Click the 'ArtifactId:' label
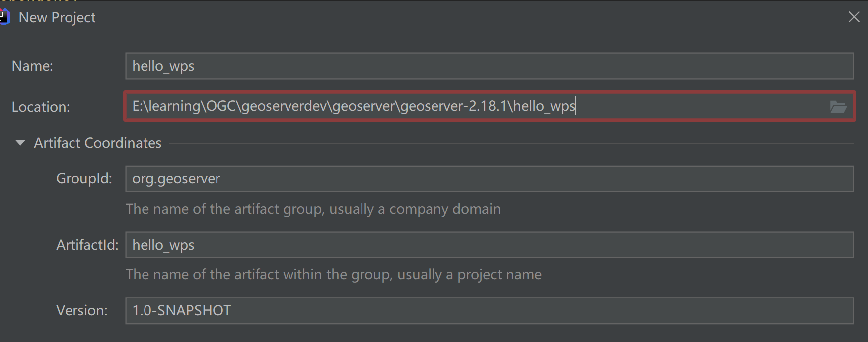 pos(87,245)
